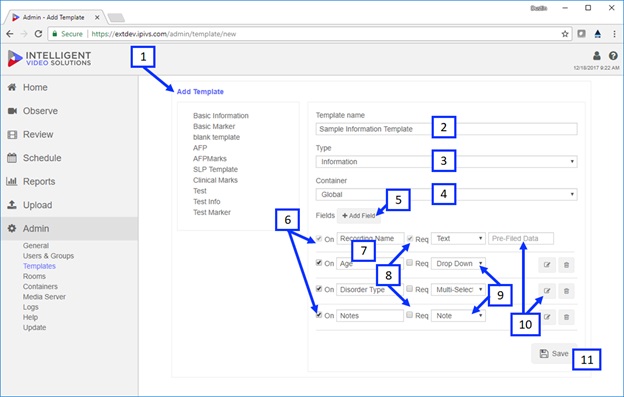Open the help question mark icon
The image size is (624, 397).
pos(613,56)
